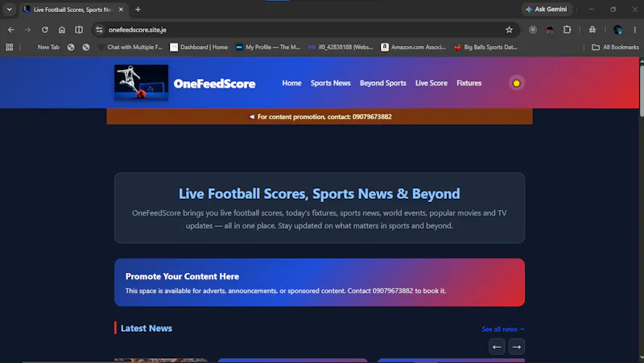Show previous news with left arrow button
Image resolution: width=644 pixels, height=363 pixels.
pos(497,347)
